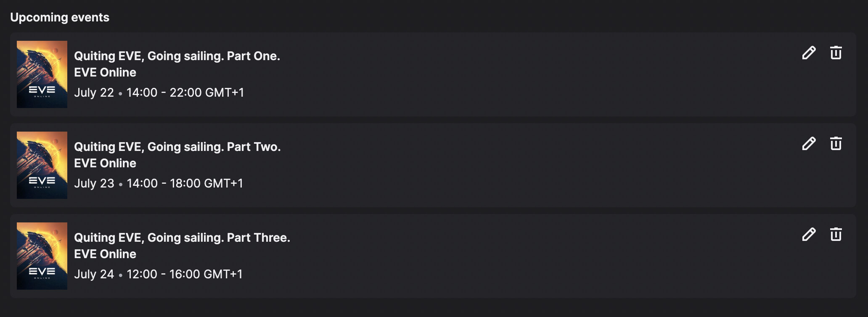Image resolution: width=868 pixels, height=317 pixels.
Task: Open 'Quiting EVE, Going sailing. Part One.' title
Action: 177,56
